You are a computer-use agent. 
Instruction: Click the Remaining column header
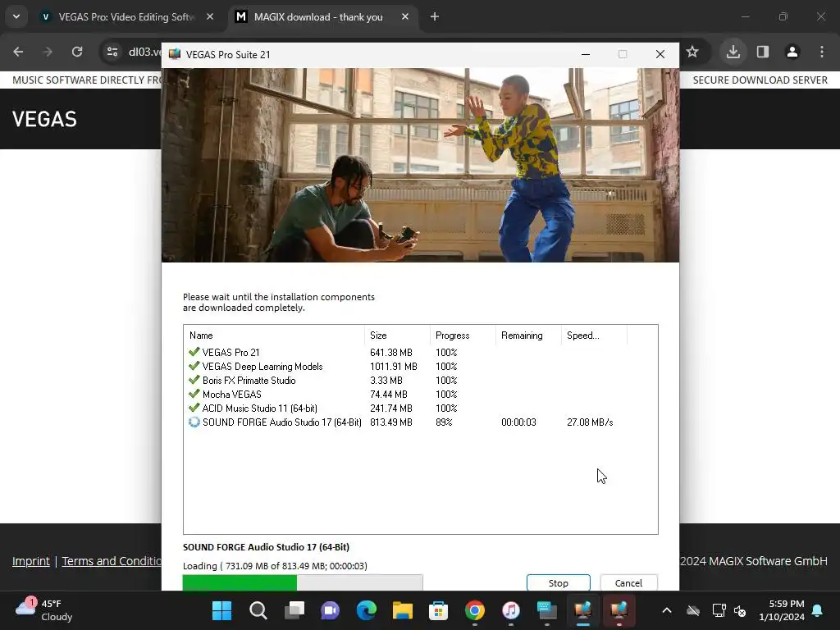click(x=528, y=336)
